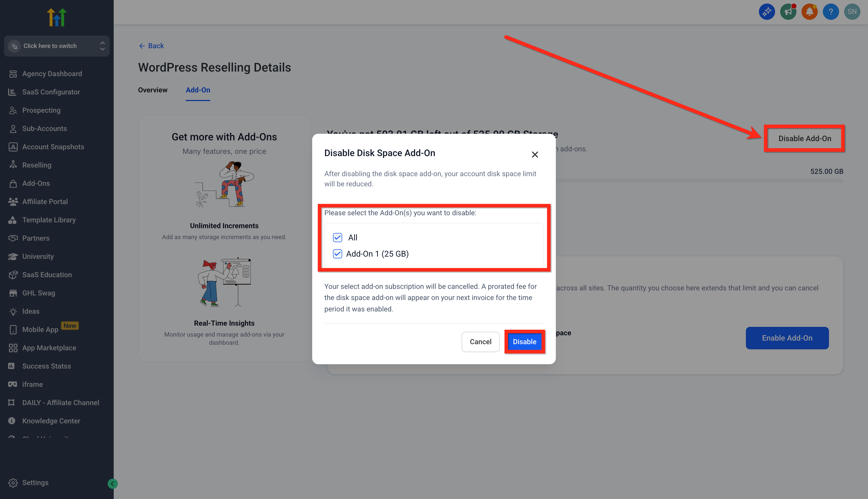Close the Disable Disk Space dialog
Screen dimensions: 868x499
[535, 155]
